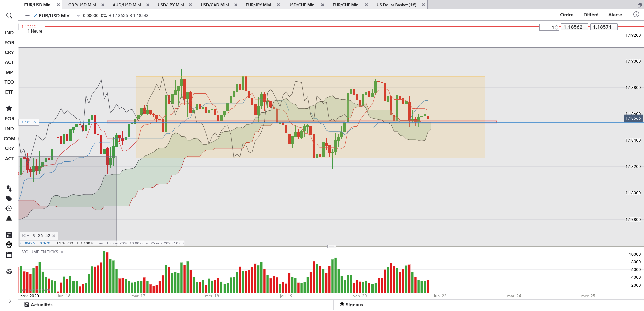Image resolution: width=644 pixels, height=311 pixels.
Task: Open the positions up-down arrows icon
Action: click(9, 188)
